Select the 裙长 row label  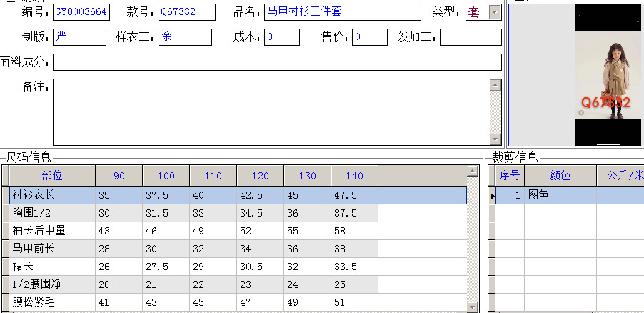53,267
